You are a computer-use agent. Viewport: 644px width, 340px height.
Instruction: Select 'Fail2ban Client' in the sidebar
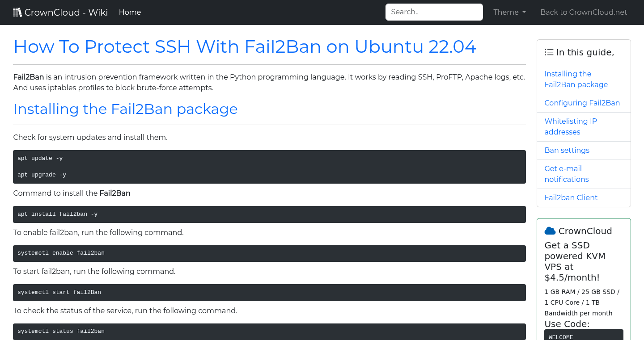[571, 197]
